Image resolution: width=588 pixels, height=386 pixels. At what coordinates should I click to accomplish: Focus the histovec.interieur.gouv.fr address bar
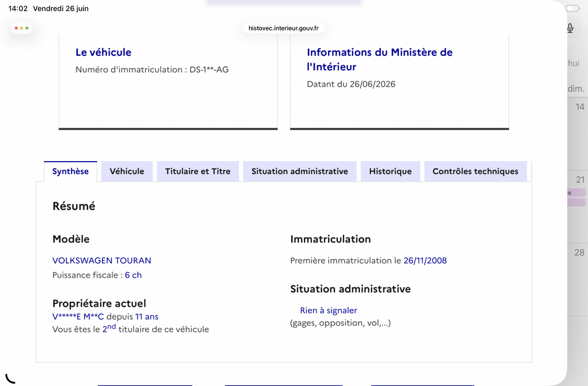pos(284,28)
